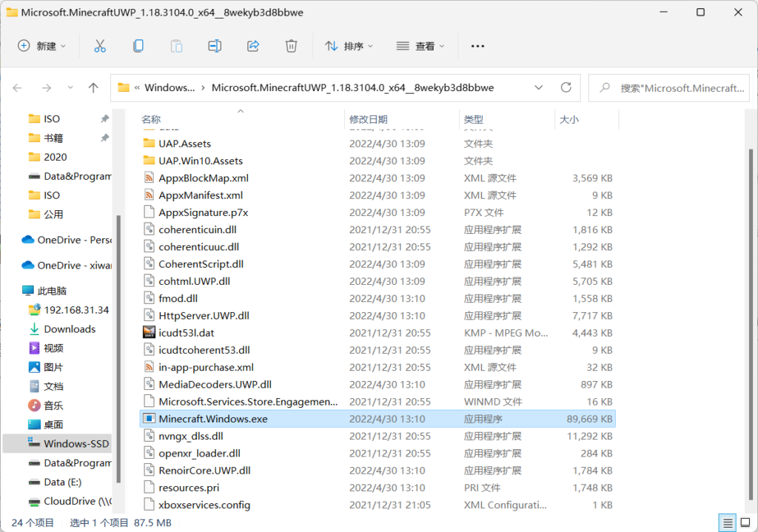758x532 pixels.
Task: Open the See more ellipsis menu
Action: (x=477, y=46)
